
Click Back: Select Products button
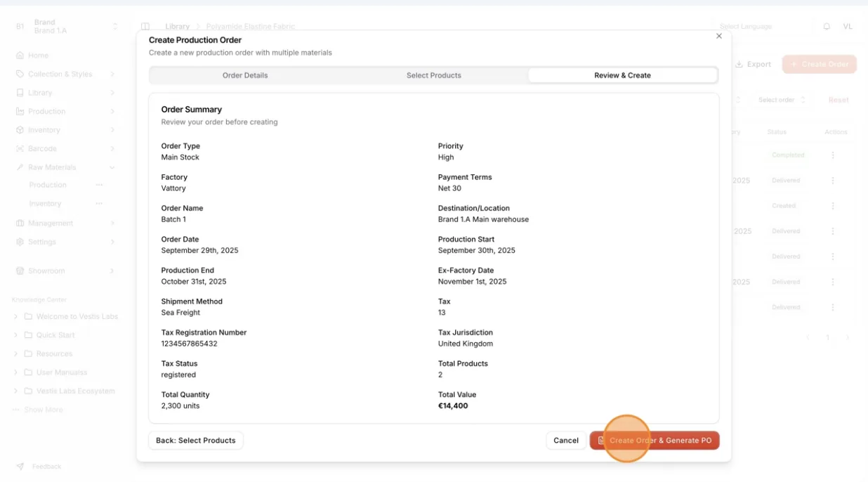pyautogui.click(x=196, y=441)
